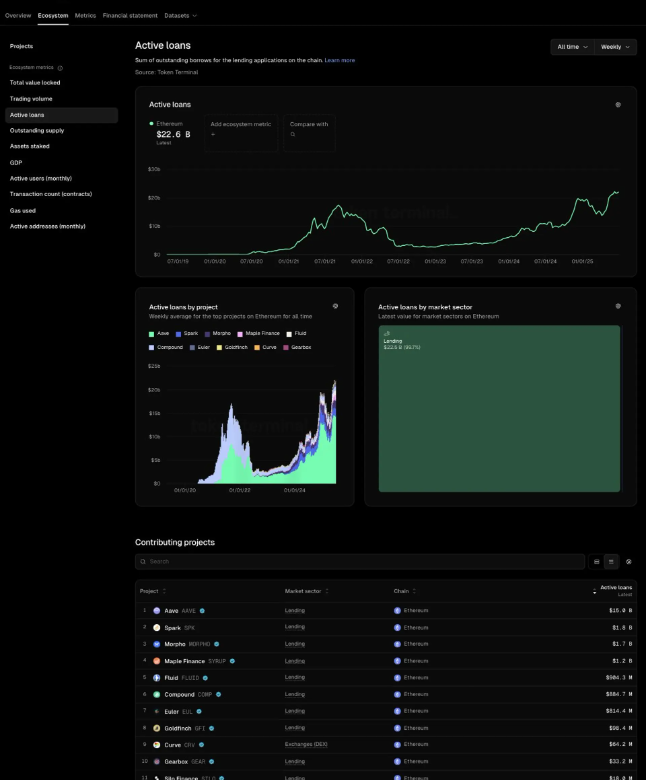This screenshot has height=780, width=646.
Task: Click Ethereum chain icon in Aave row
Action: pyautogui.click(x=397, y=610)
